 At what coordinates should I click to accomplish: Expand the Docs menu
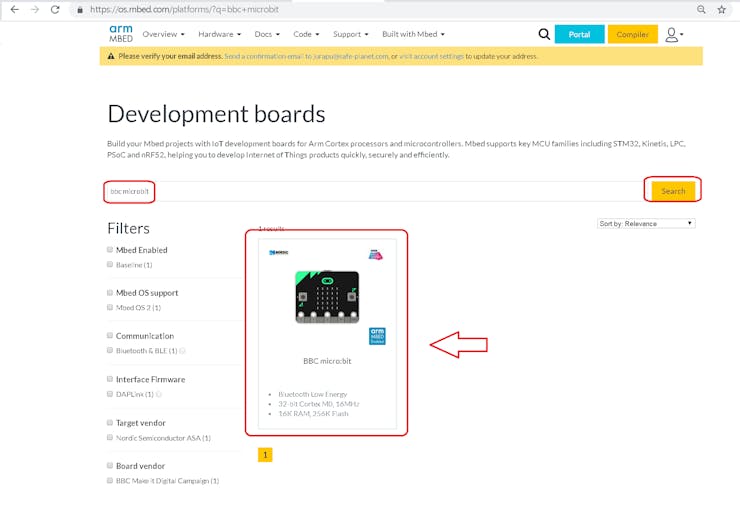point(267,34)
